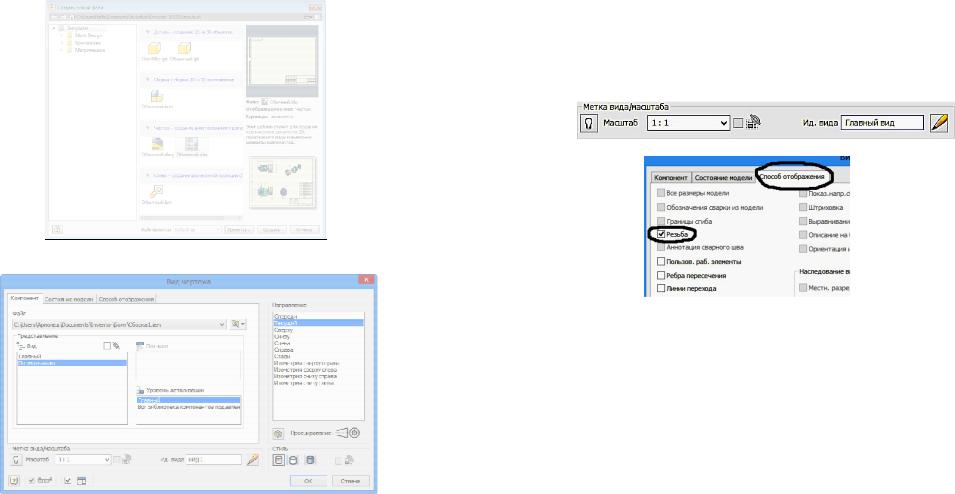
Task: Click the open existing file icon beside the file path
Action: 238,325
